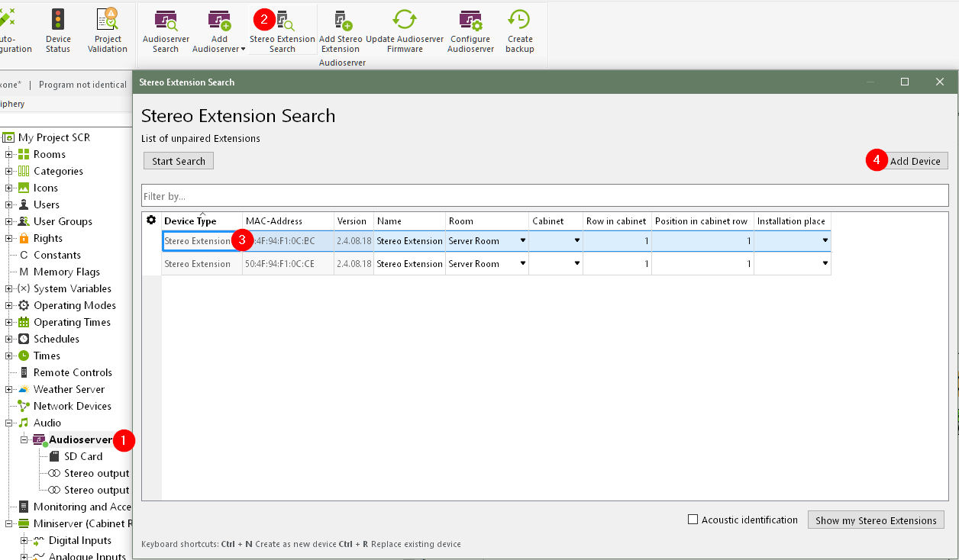The height and width of the screenshot is (560, 959).
Task: Close the Stereo Extension Search dialog
Action: (x=940, y=82)
